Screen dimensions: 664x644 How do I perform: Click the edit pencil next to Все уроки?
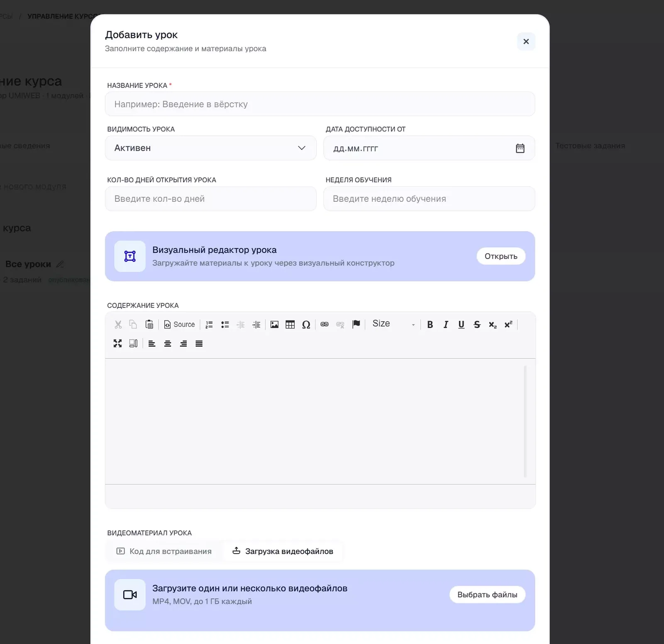60,264
